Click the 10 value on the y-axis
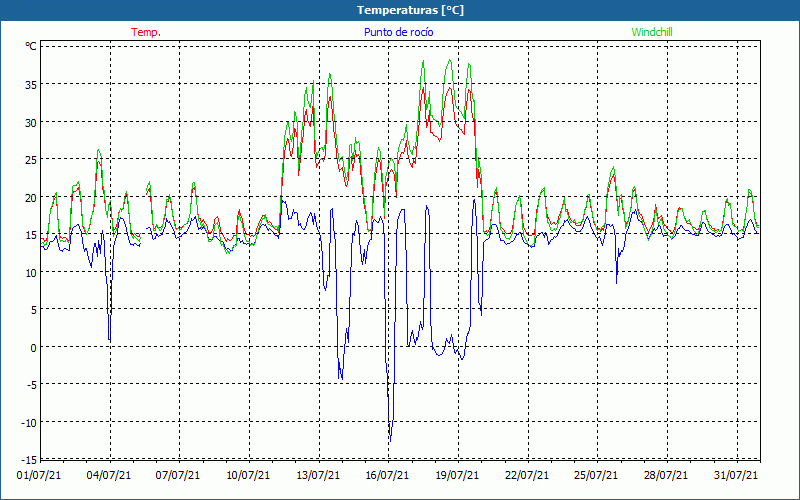 (31, 272)
